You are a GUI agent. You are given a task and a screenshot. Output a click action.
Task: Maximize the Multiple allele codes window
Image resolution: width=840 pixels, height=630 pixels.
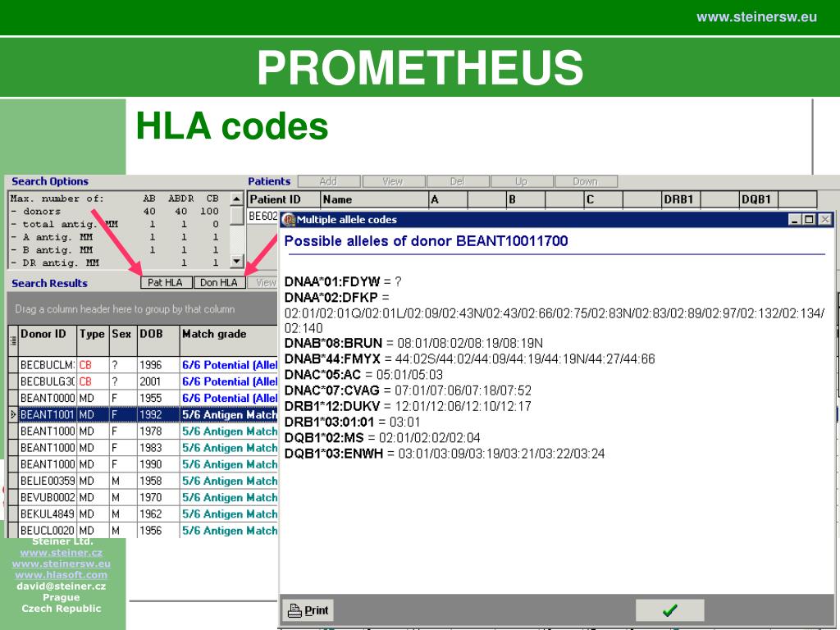pos(810,220)
